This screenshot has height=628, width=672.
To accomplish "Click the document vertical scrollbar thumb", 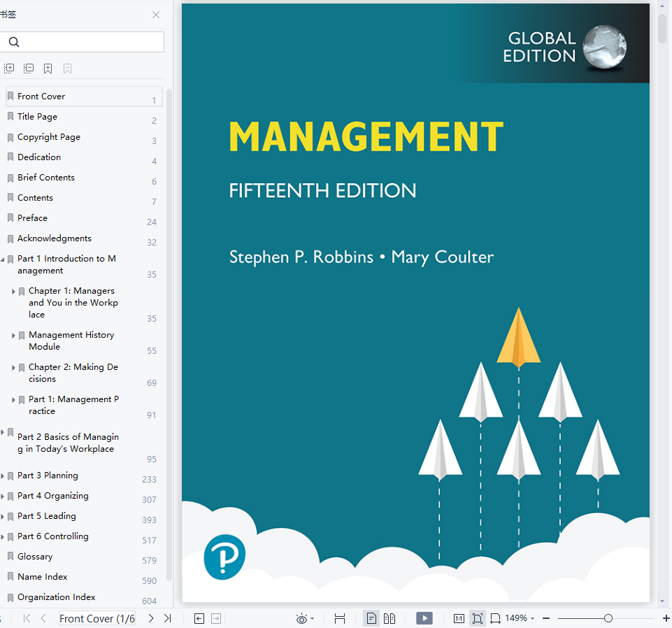I will pos(663,27).
